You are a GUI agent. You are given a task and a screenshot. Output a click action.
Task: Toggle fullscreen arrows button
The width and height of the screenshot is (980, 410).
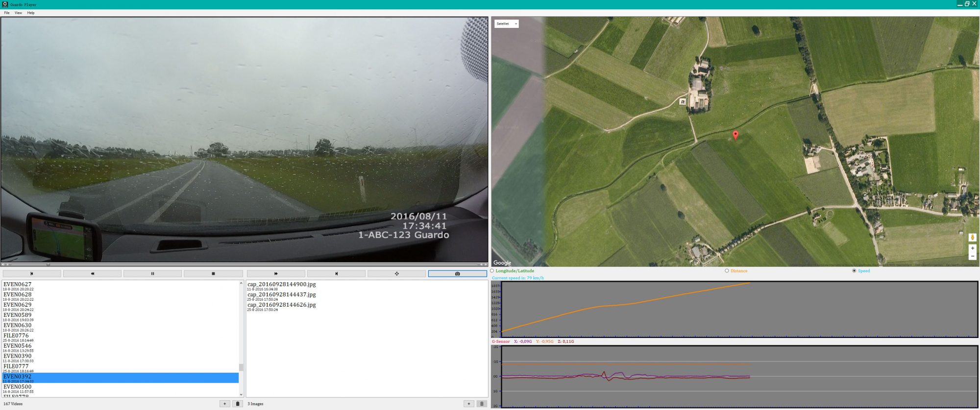(x=397, y=274)
